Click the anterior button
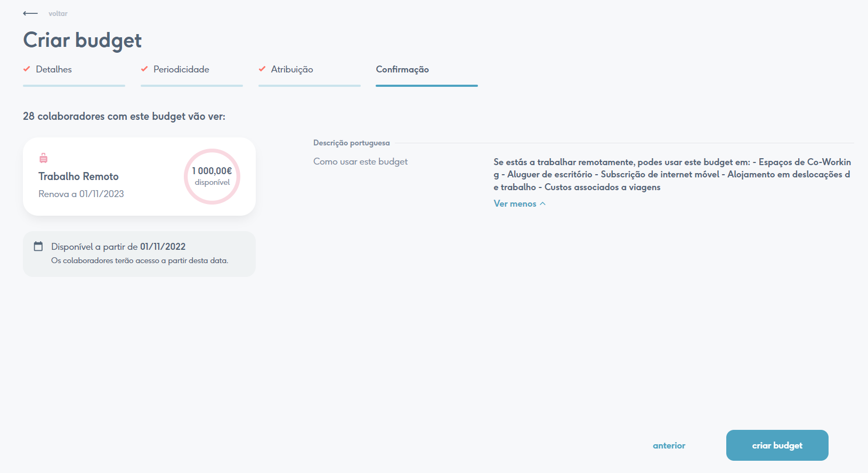Viewport: 868px width, 473px height. tap(669, 445)
